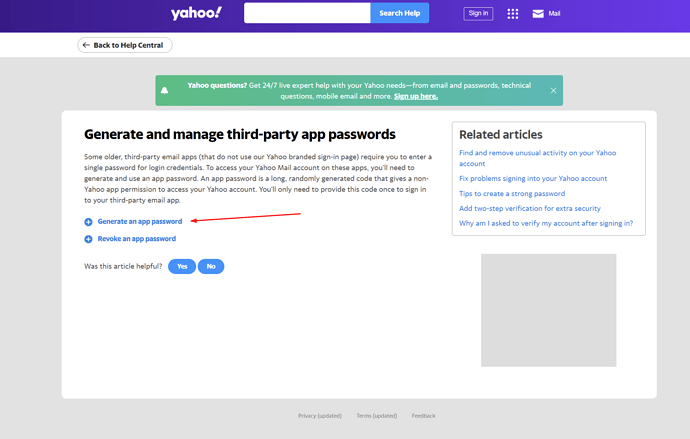
Task: Dismiss the green banner with X
Action: tap(553, 91)
